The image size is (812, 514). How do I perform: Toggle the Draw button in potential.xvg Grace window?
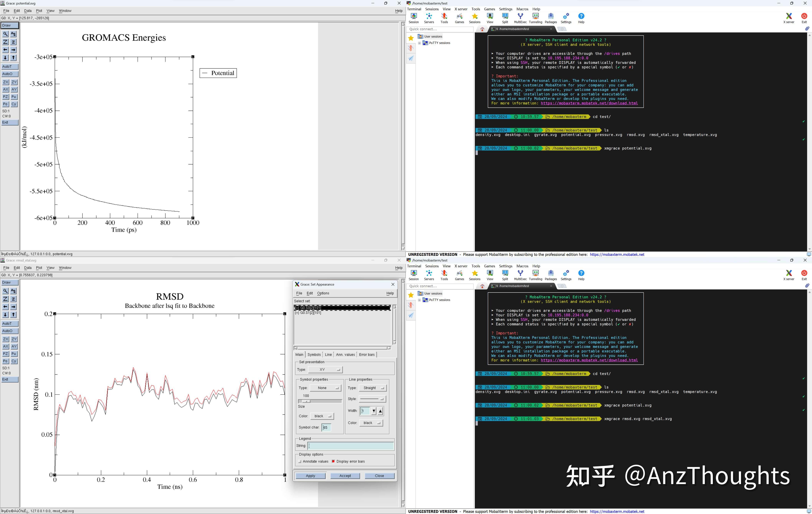[x=10, y=26]
